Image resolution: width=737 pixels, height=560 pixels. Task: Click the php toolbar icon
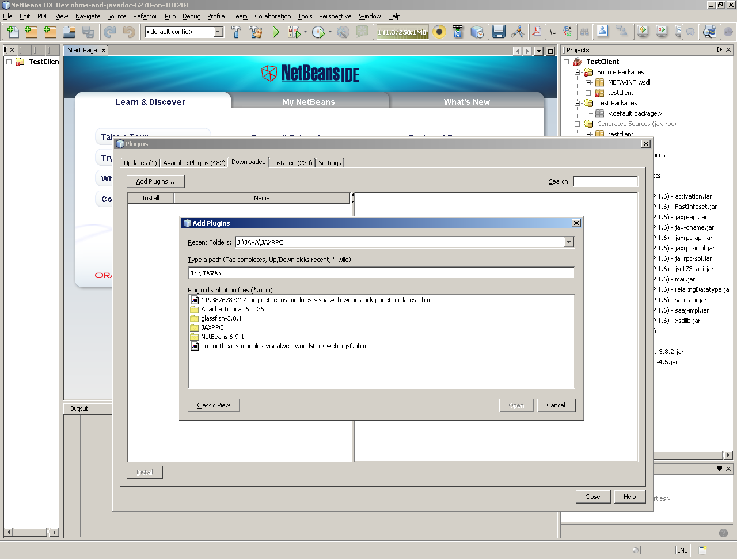[x=728, y=32]
